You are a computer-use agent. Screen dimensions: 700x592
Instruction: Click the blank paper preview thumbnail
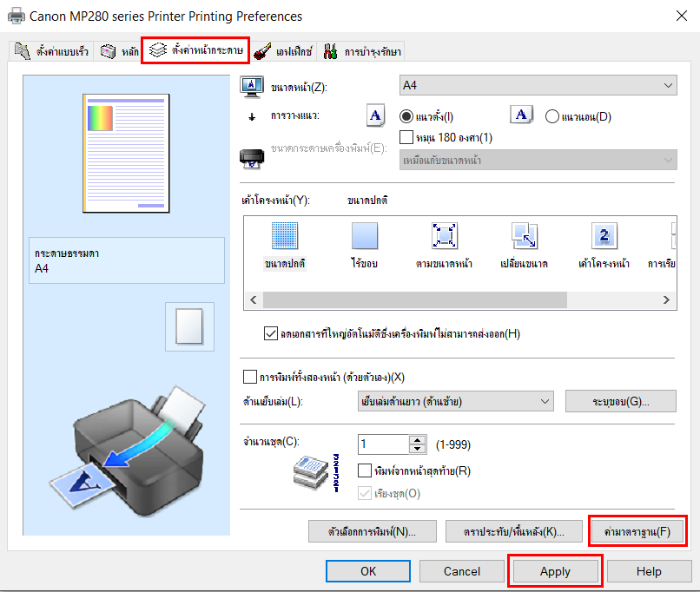coord(189,326)
